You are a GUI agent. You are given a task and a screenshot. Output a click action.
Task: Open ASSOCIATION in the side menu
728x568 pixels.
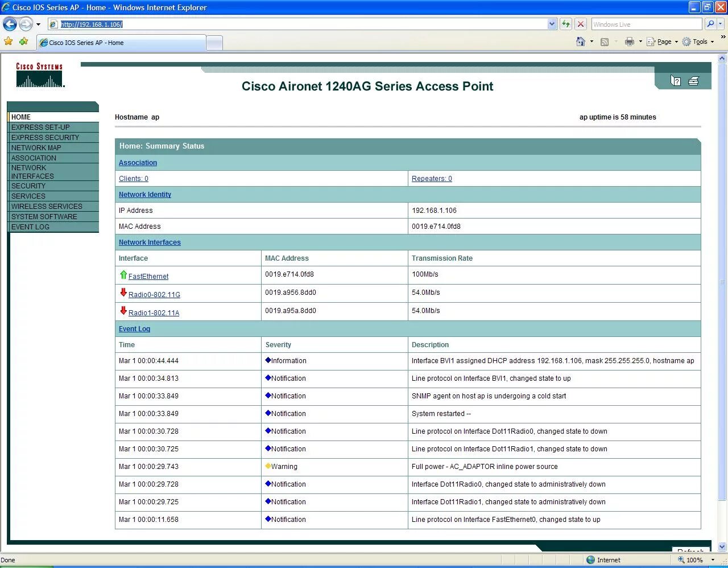(x=53, y=158)
